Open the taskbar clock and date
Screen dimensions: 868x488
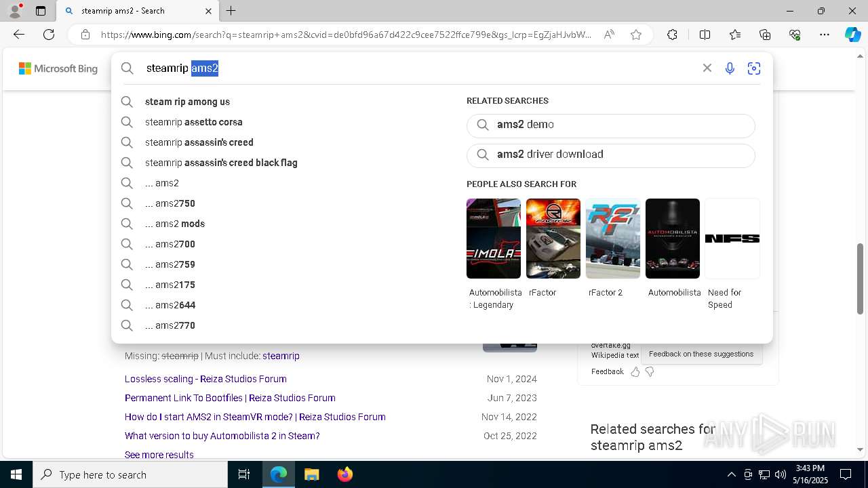810,474
